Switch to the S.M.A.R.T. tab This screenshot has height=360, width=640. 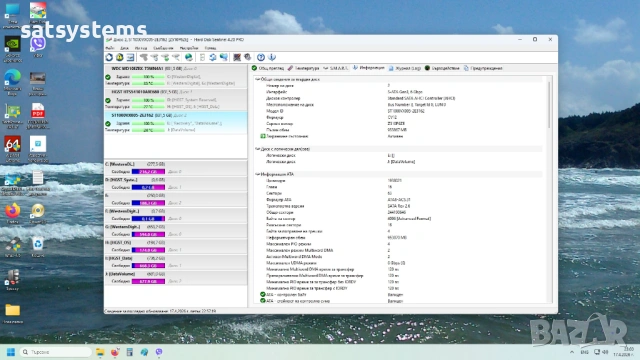click(336, 68)
